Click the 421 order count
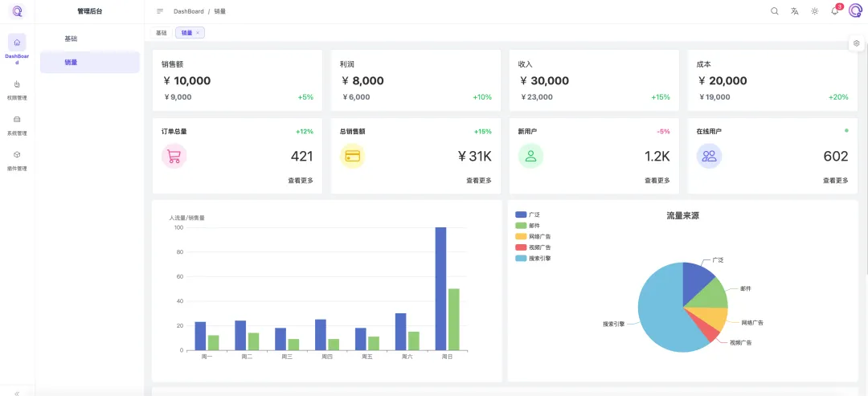The image size is (868, 396). (x=302, y=157)
